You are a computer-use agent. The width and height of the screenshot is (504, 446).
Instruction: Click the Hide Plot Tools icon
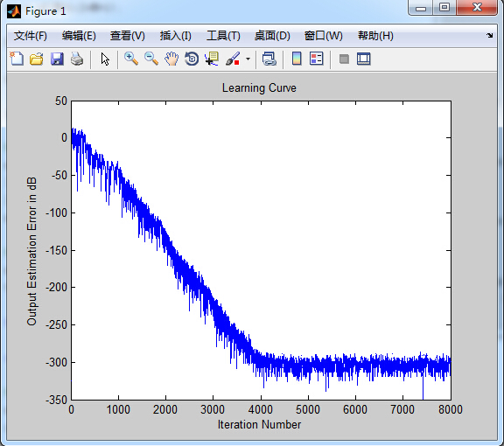[344, 59]
